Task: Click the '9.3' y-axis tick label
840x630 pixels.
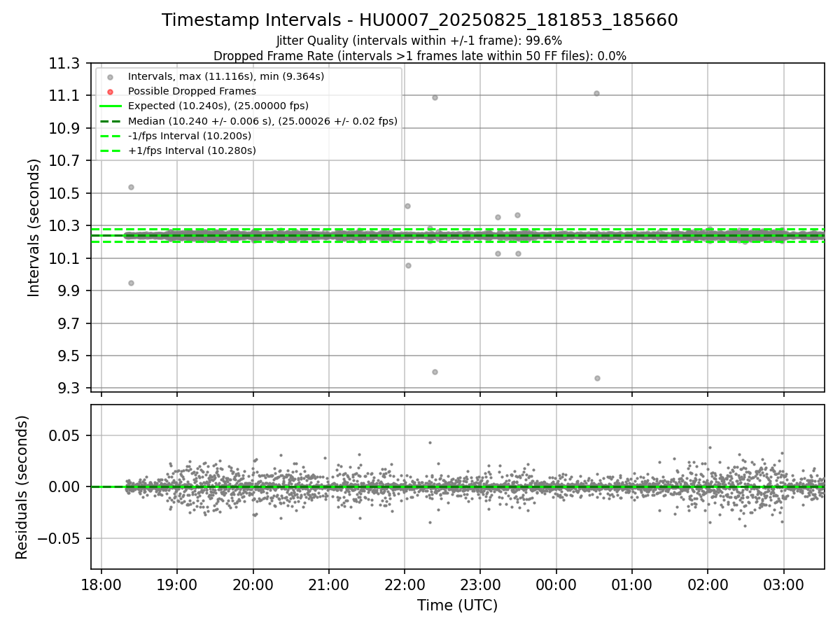Action: pos(68,388)
